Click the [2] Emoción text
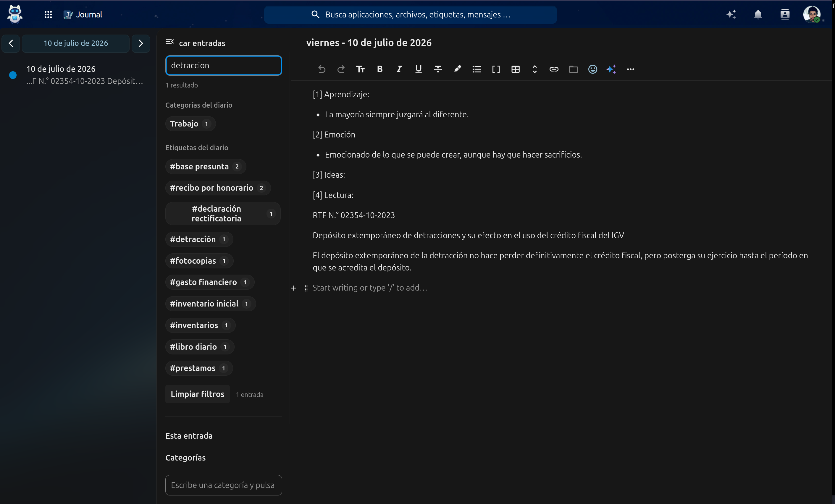Screen dimensions: 835x504 [334, 135]
